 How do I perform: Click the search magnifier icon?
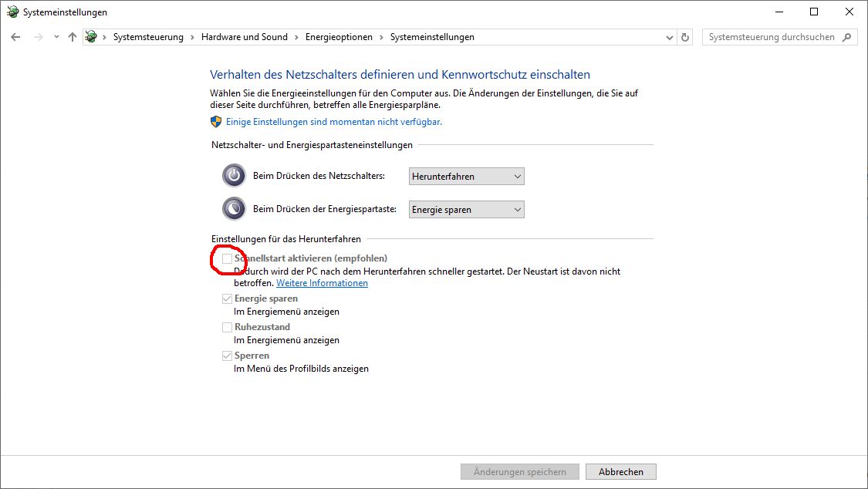pos(846,36)
